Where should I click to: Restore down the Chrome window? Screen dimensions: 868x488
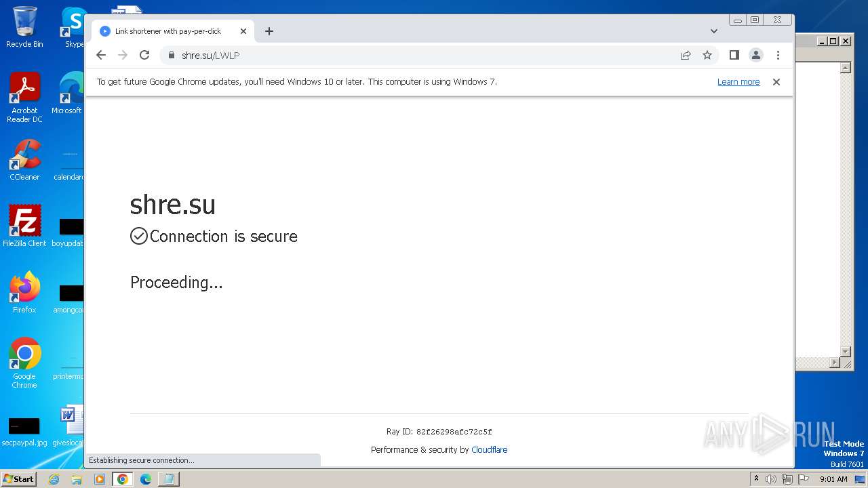(755, 20)
